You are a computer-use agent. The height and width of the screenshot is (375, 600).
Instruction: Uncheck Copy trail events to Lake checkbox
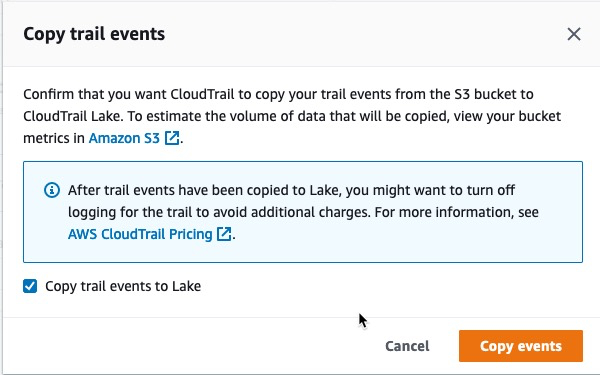click(30, 286)
